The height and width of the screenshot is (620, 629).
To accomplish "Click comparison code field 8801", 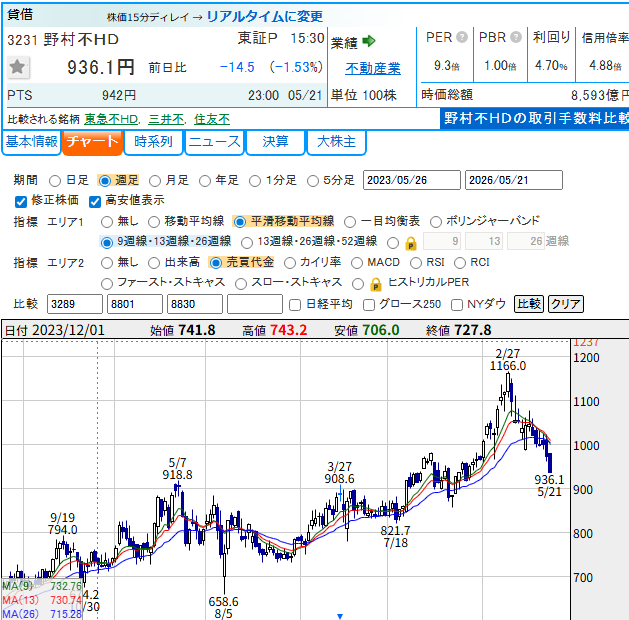I will tap(135, 304).
